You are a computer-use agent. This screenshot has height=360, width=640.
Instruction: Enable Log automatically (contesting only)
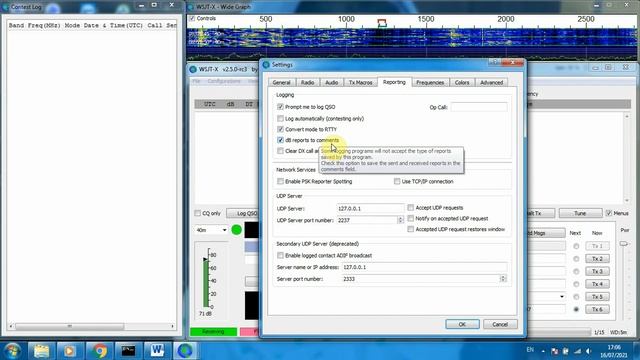click(x=280, y=118)
